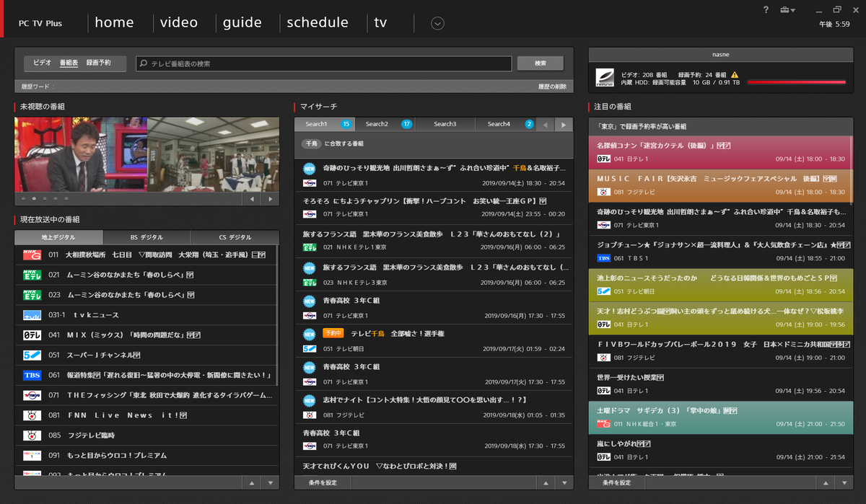Open tvkニュース program row
This screenshot has width=866, height=504.
pos(145,315)
